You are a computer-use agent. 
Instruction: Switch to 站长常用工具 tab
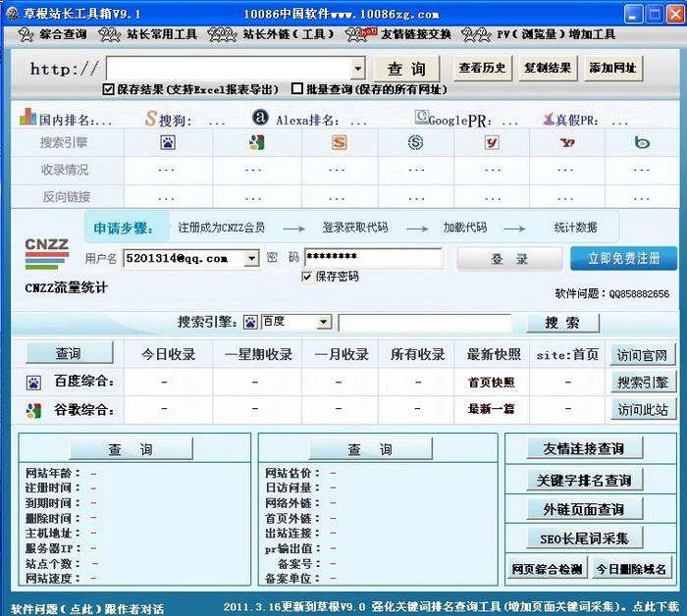(x=148, y=34)
